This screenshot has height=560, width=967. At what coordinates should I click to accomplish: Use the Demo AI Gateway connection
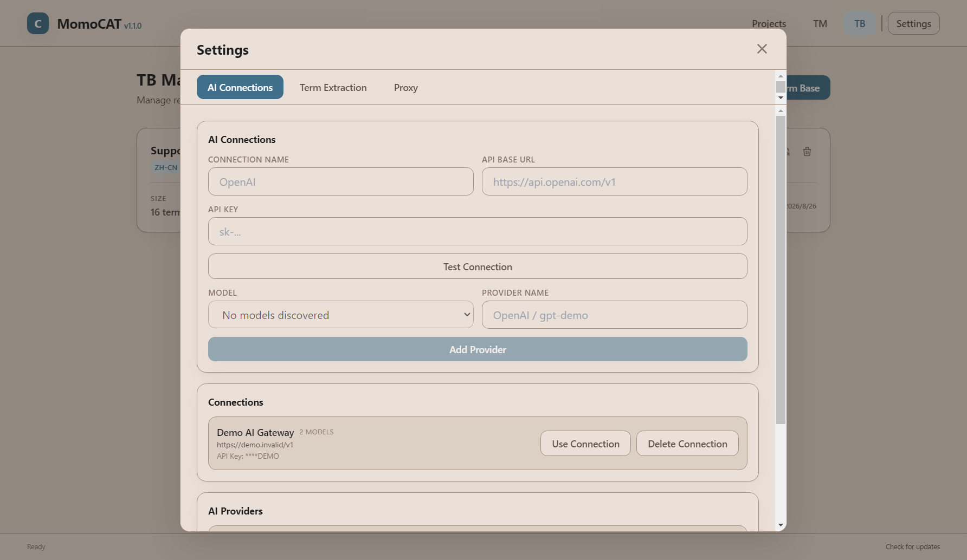(585, 444)
